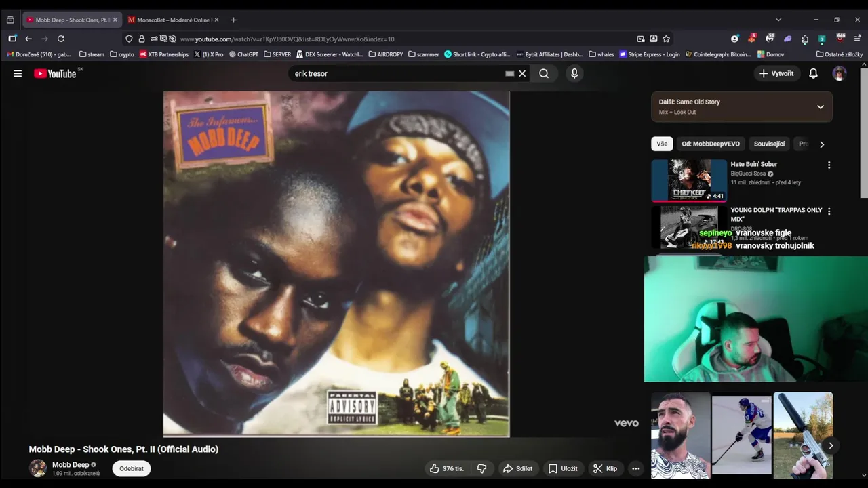Screen dimensions: 868x488
Task: Go to YouTube home via logo
Action: pyautogui.click(x=55, y=73)
